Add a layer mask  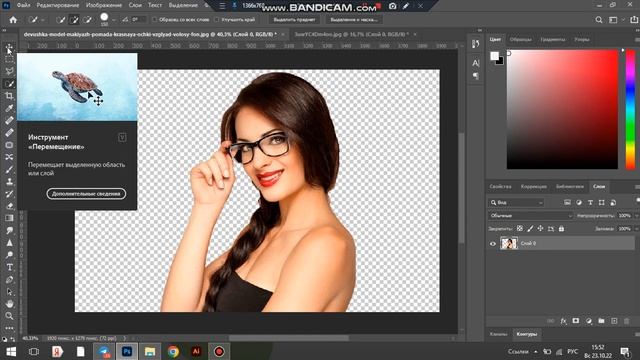pos(576,321)
